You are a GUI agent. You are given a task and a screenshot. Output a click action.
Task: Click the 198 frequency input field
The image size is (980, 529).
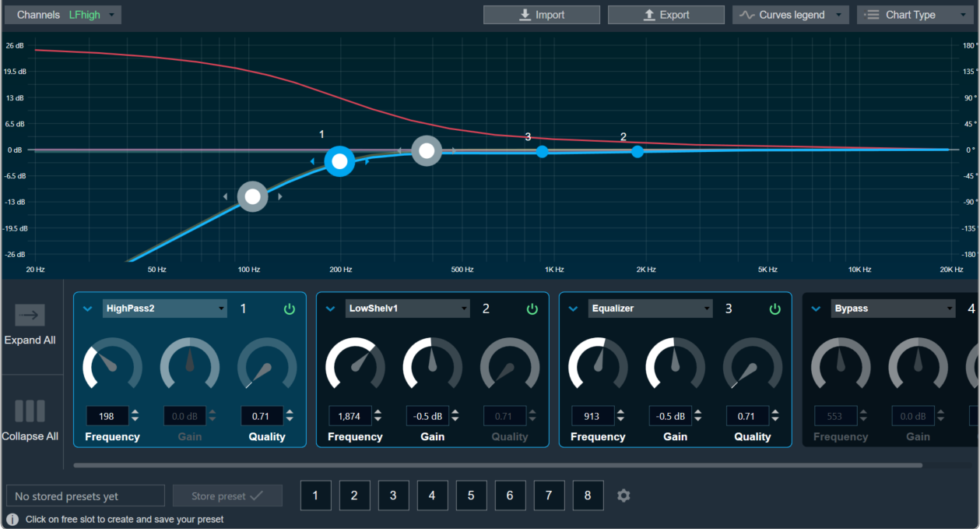pos(107,416)
